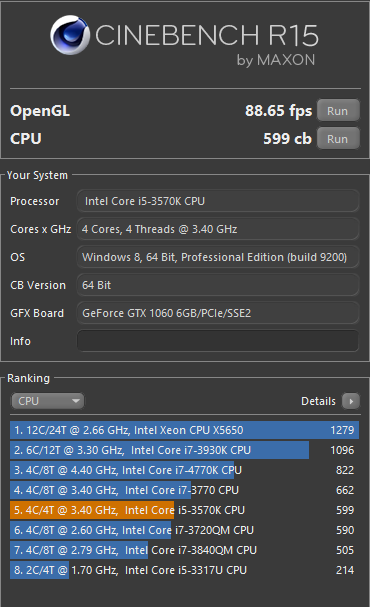Select the i7-4770K ranking entry
The height and width of the screenshot is (607, 370).
pos(185,470)
